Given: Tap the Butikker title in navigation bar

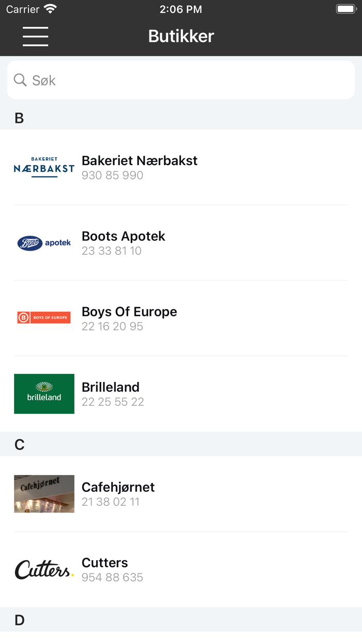Looking at the screenshot, I should click(180, 36).
